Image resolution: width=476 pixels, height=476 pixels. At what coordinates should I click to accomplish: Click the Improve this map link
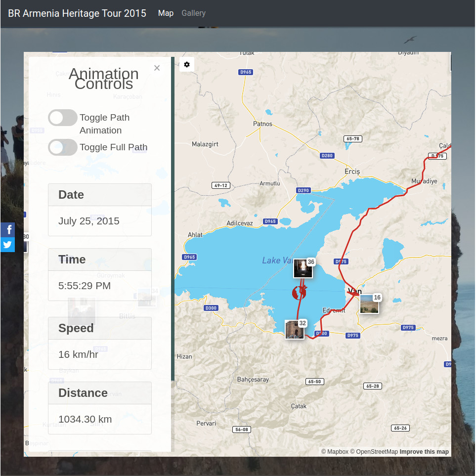click(424, 452)
